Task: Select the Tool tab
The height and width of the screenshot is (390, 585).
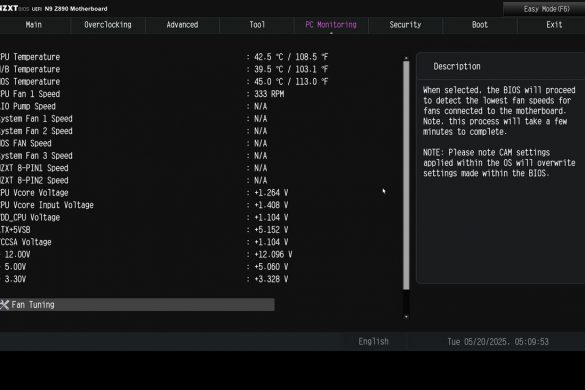Action: [x=257, y=25]
